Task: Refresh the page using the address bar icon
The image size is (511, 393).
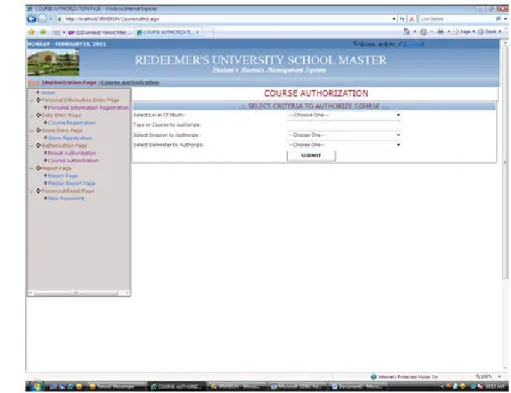Action: pyautogui.click(x=402, y=19)
